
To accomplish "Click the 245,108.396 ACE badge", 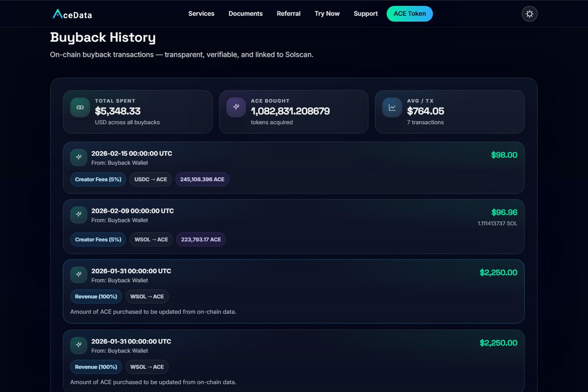I will [x=202, y=180].
